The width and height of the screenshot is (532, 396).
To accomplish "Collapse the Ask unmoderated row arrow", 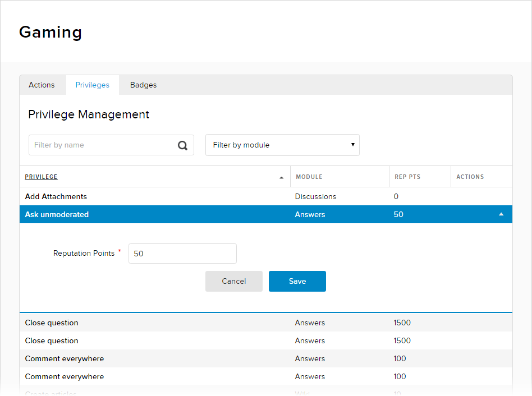I will (x=501, y=214).
